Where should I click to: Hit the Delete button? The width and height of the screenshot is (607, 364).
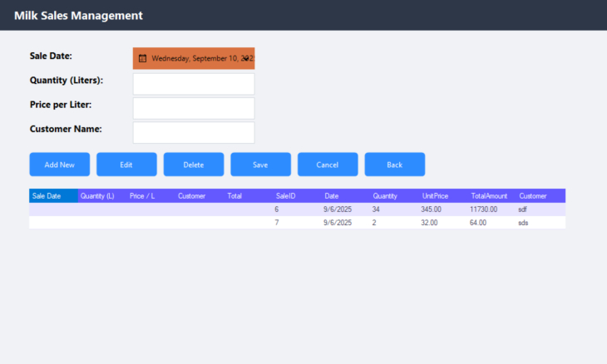pyautogui.click(x=194, y=165)
